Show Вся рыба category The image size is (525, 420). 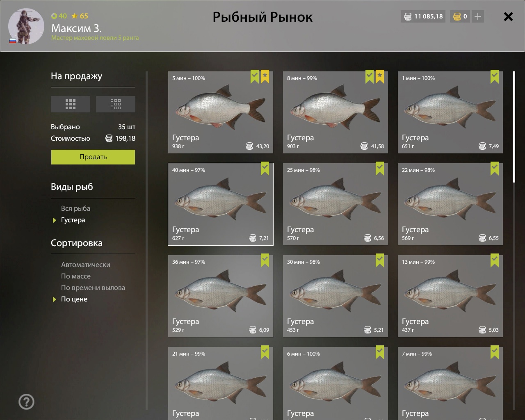(x=75, y=208)
